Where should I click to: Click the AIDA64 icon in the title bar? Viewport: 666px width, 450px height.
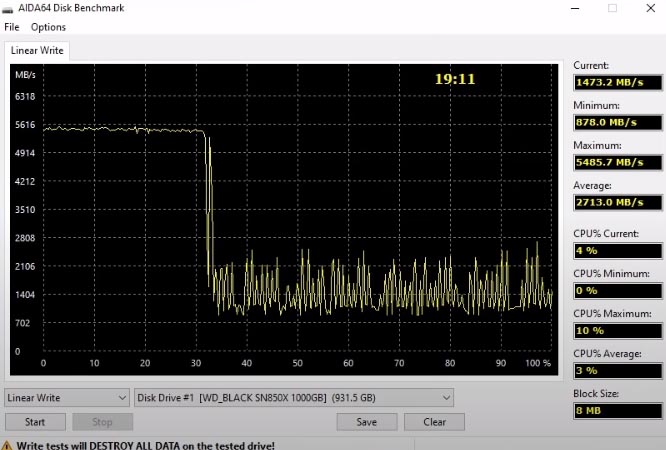pos(8,8)
